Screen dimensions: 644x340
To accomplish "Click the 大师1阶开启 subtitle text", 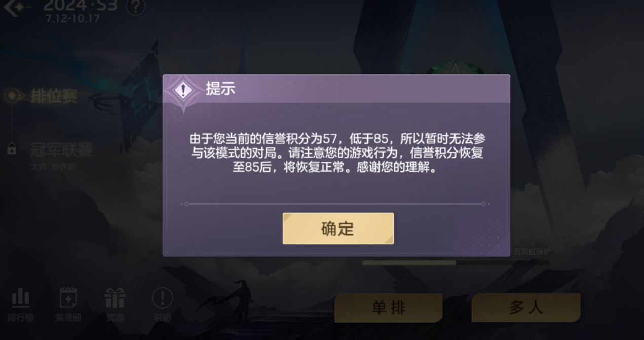I will click(x=53, y=167).
